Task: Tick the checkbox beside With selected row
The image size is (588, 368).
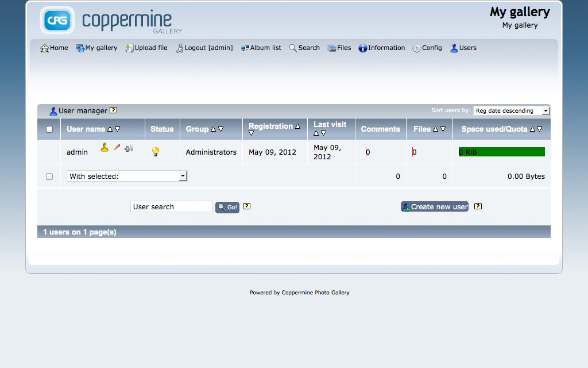Action: [49, 176]
